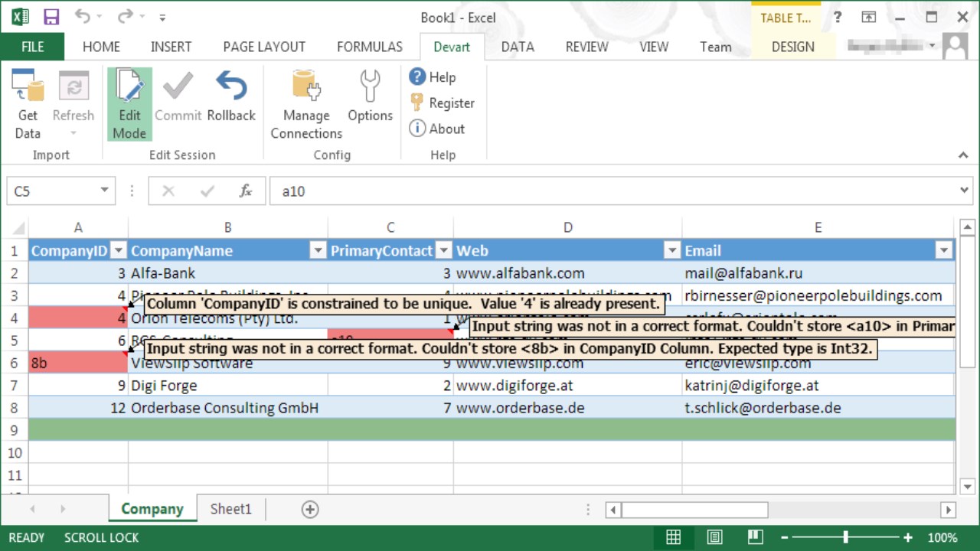
Task: Click the About info item
Action: [x=437, y=129]
